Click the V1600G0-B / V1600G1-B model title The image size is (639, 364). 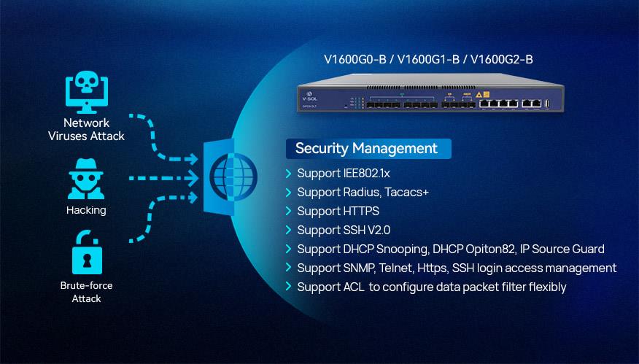[x=428, y=60]
